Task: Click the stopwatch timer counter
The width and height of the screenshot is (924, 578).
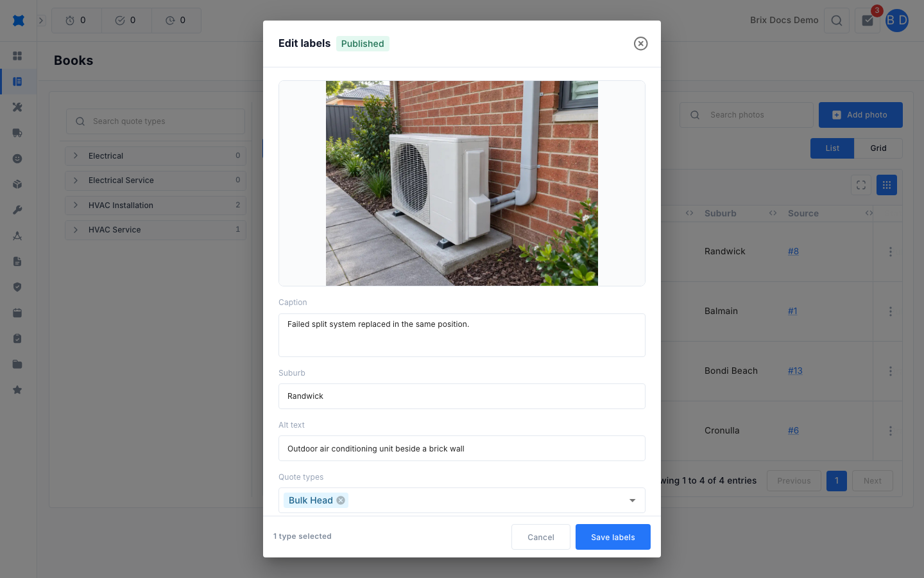Action: tap(76, 21)
